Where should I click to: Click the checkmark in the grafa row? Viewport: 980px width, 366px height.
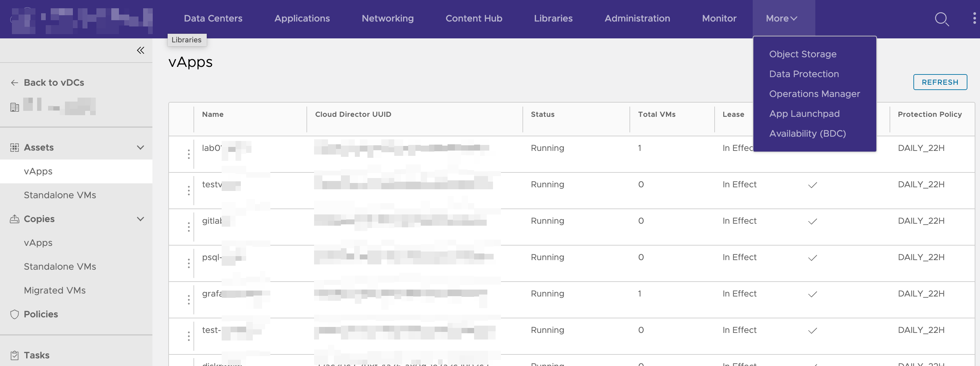813,294
